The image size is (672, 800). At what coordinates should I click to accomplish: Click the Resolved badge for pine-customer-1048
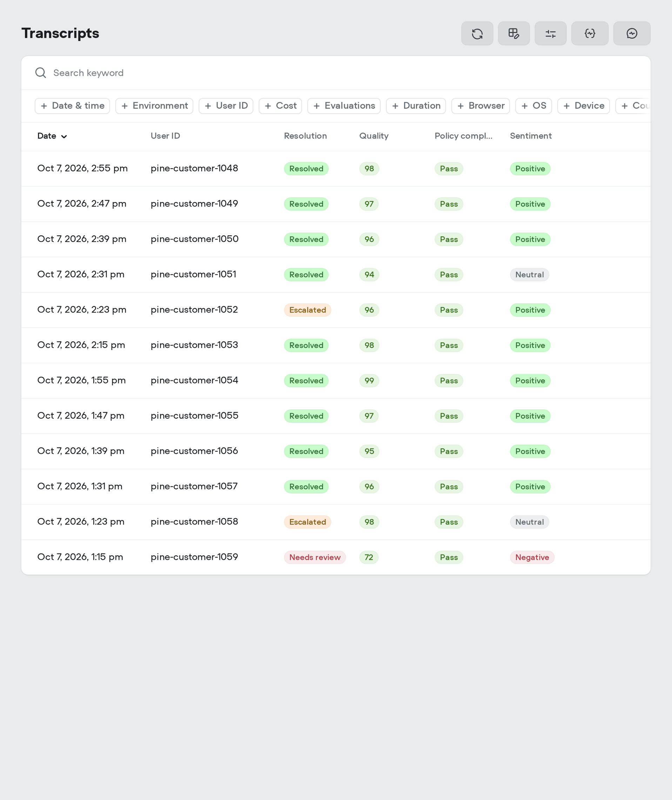306,169
